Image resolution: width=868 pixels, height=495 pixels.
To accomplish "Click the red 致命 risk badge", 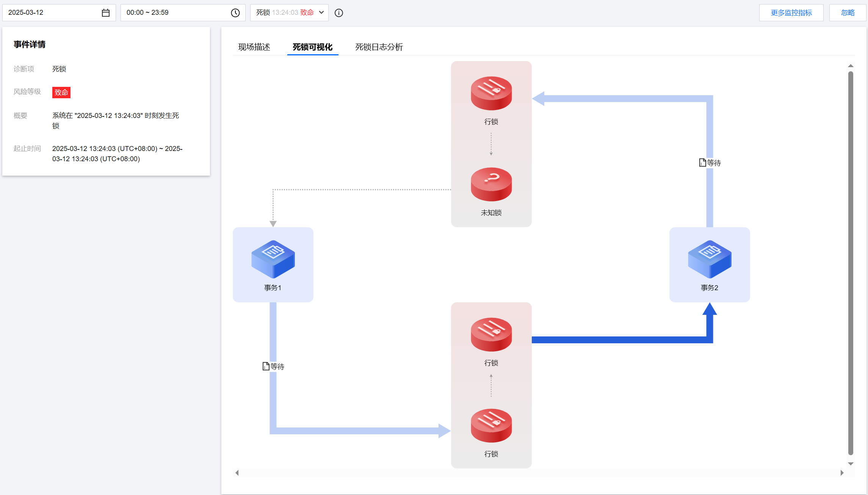I will (61, 93).
